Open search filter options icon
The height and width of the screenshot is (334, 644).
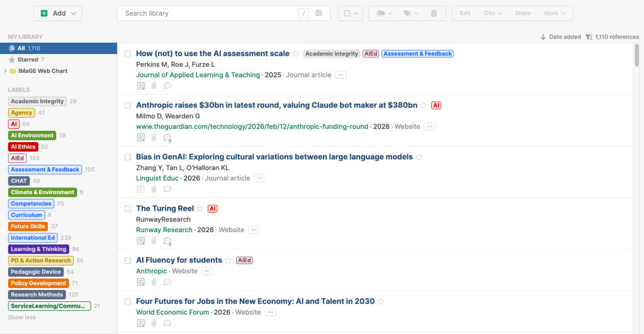(319, 13)
